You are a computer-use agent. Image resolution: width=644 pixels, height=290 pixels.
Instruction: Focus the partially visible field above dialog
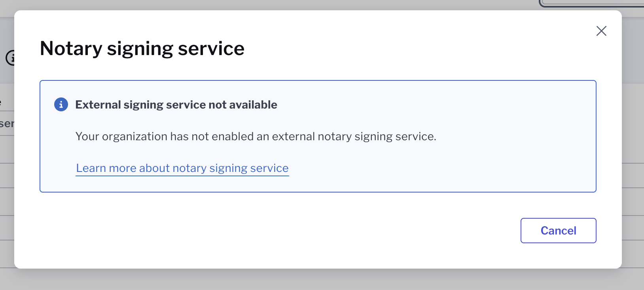(x=591, y=3)
